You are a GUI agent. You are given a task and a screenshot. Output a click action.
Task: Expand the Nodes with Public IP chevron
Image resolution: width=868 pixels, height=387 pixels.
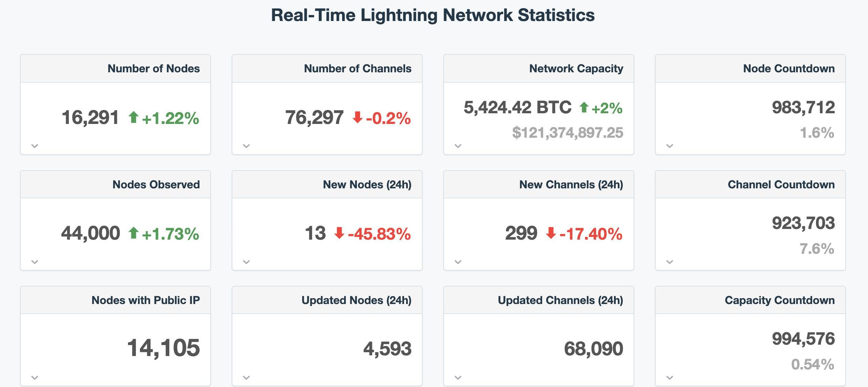point(34,378)
